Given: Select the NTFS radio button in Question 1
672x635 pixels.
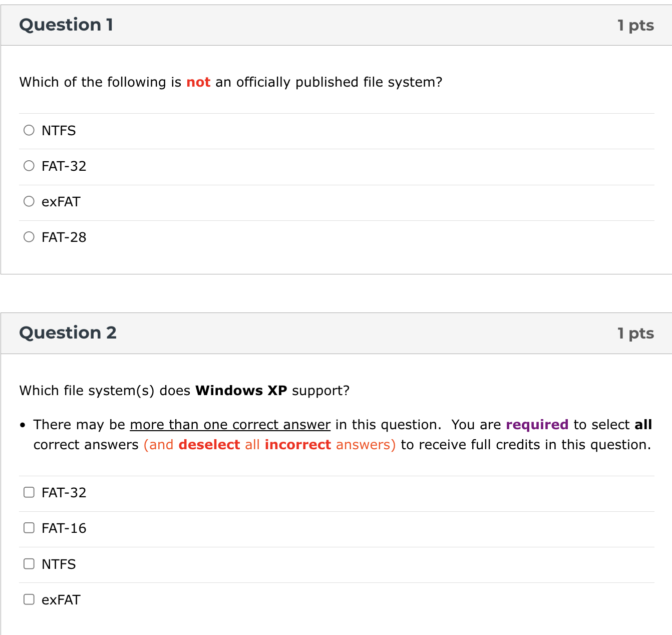Looking at the screenshot, I should pyautogui.click(x=29, y=130).
